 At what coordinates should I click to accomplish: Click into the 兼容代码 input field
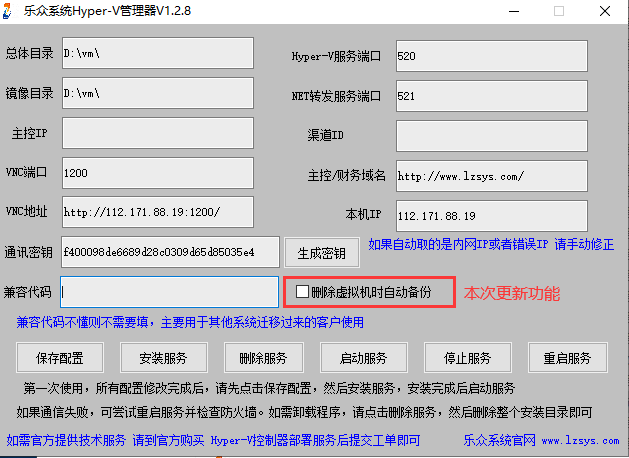pyautogui.click(x=169, y=292)
